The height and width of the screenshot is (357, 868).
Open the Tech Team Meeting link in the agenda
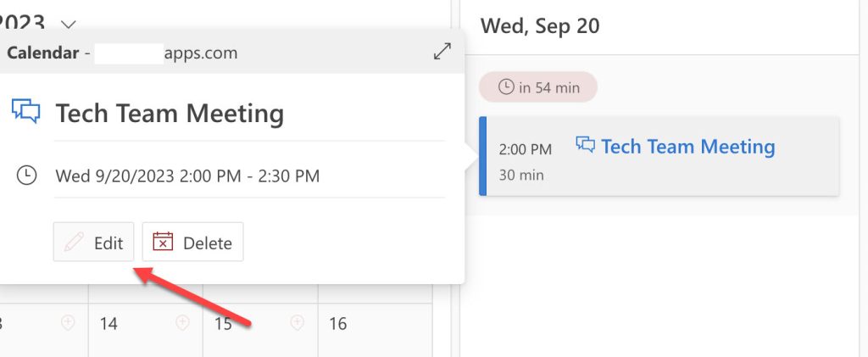click(687, 147)
